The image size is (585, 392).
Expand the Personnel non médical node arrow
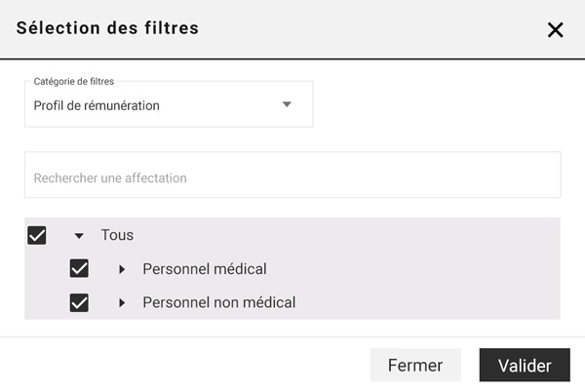coord(122,302)
